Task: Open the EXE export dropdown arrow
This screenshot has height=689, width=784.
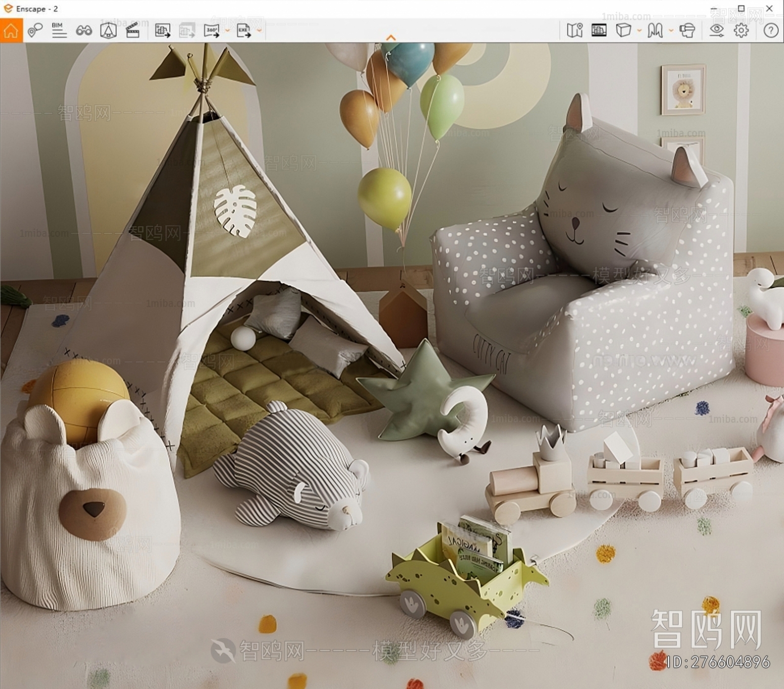Action: pyautogui.click(x=259, y=31)
